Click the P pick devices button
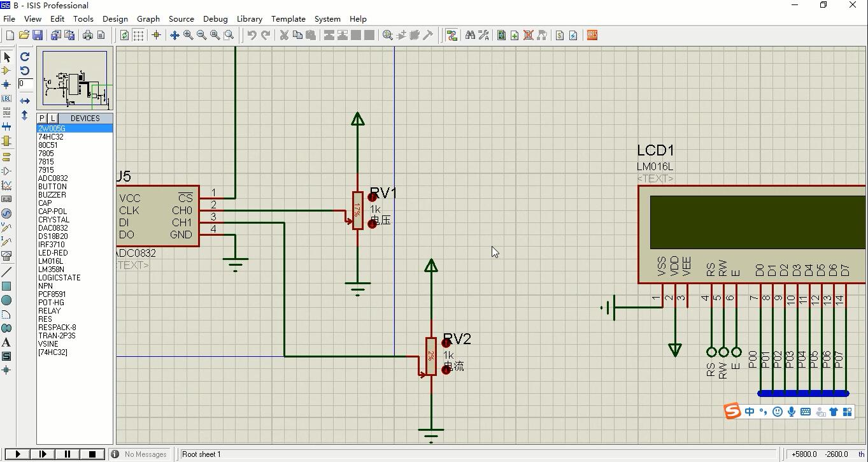 coord(42,119)
